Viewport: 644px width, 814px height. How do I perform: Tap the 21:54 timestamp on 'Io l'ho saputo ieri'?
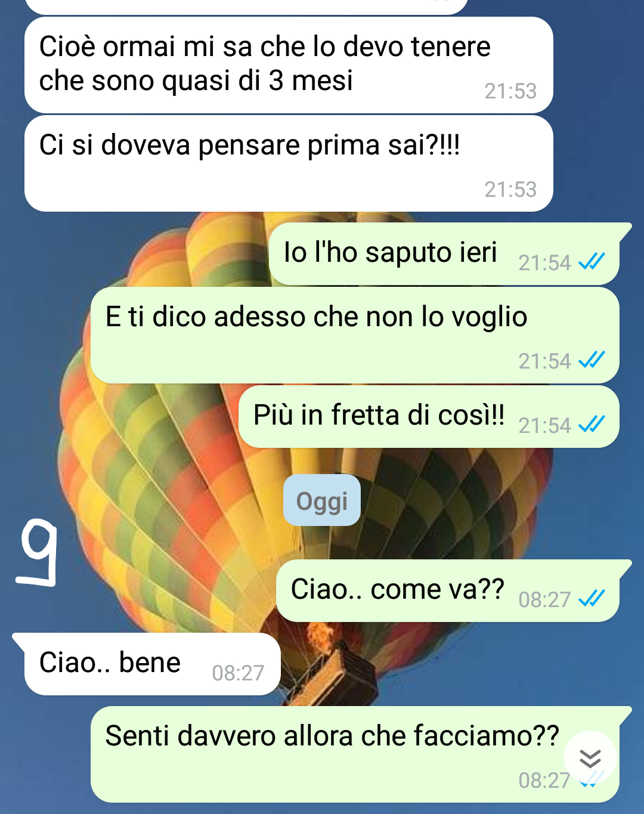[544, 263]
